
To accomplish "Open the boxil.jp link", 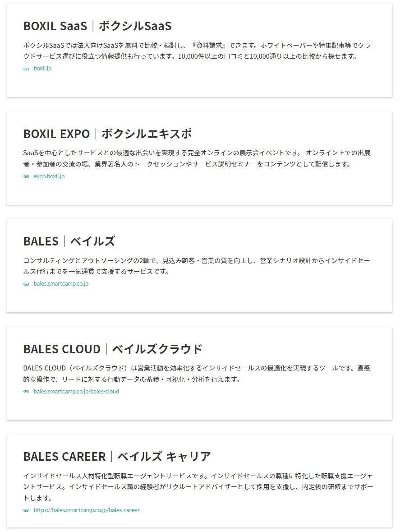I will pos(42,69).
